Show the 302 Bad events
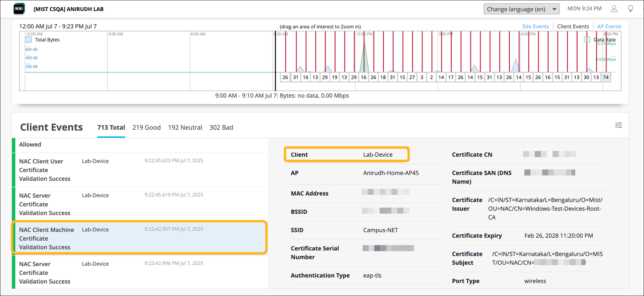Image resolution: width=644 pixels, height=296 pixels. (221, 128)
